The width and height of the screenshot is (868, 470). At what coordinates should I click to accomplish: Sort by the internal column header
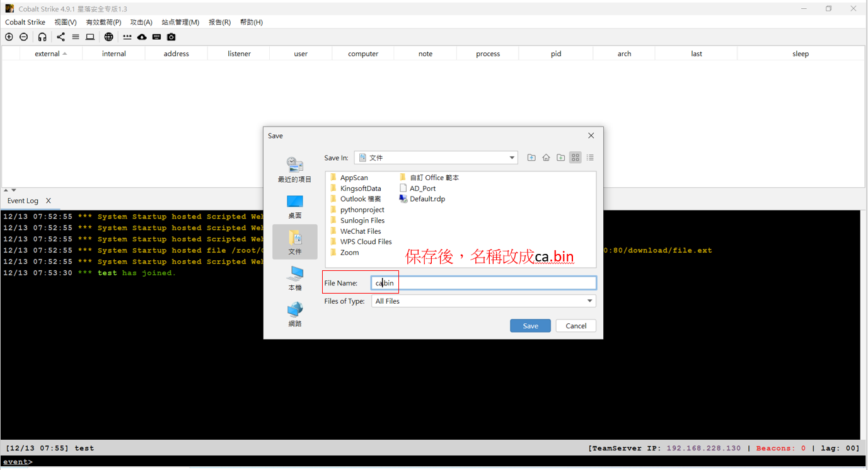[113, 54]
